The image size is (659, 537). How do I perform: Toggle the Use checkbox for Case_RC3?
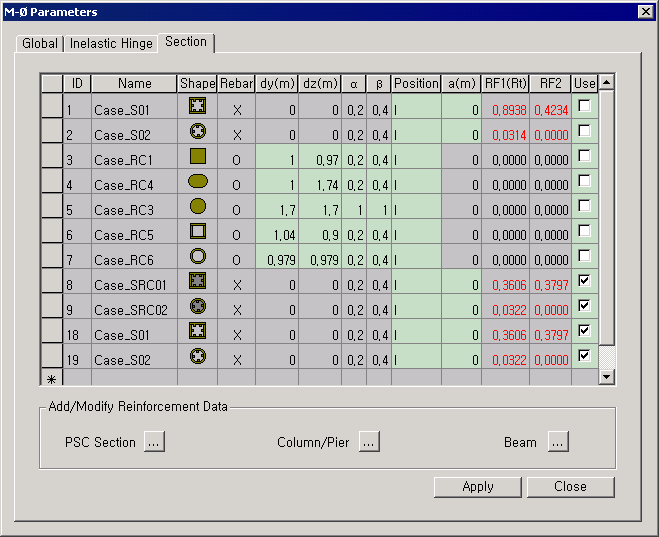click(584, 206)
